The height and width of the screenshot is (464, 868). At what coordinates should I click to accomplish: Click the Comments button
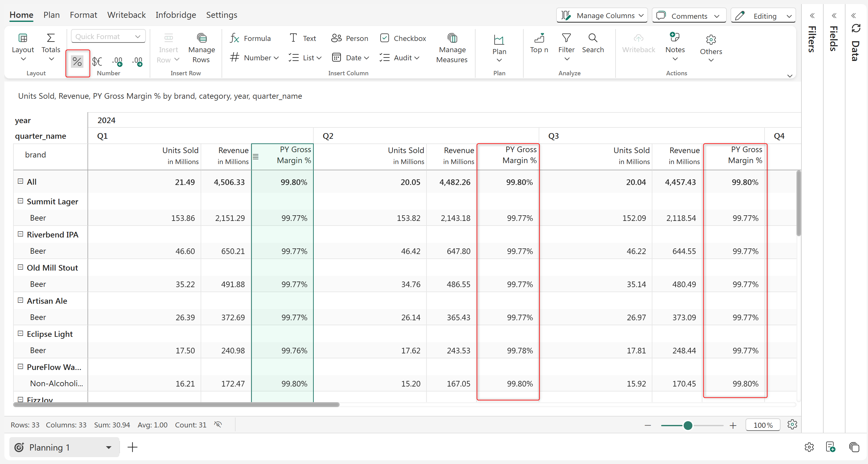(689, 16)
